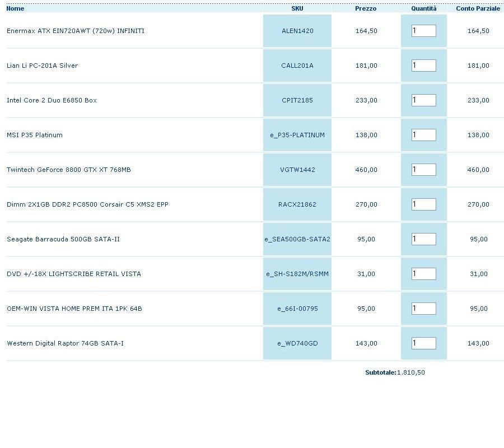Image resolution: width=504 pixels, height=448 pixels.
Task: Click Prezzo value 460,00 for Twintech GeForce
Action: pyautogui.click(x=366, y=170)
